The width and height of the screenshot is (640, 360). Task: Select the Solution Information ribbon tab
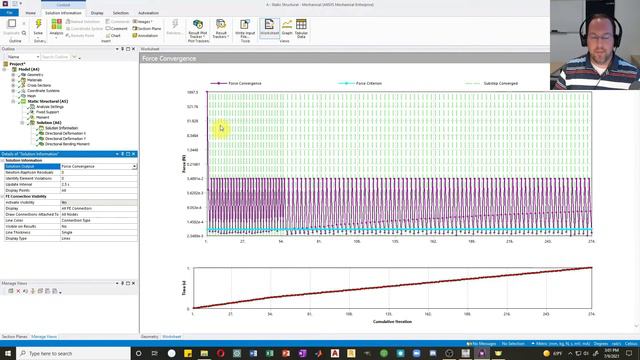click(63, 13)
